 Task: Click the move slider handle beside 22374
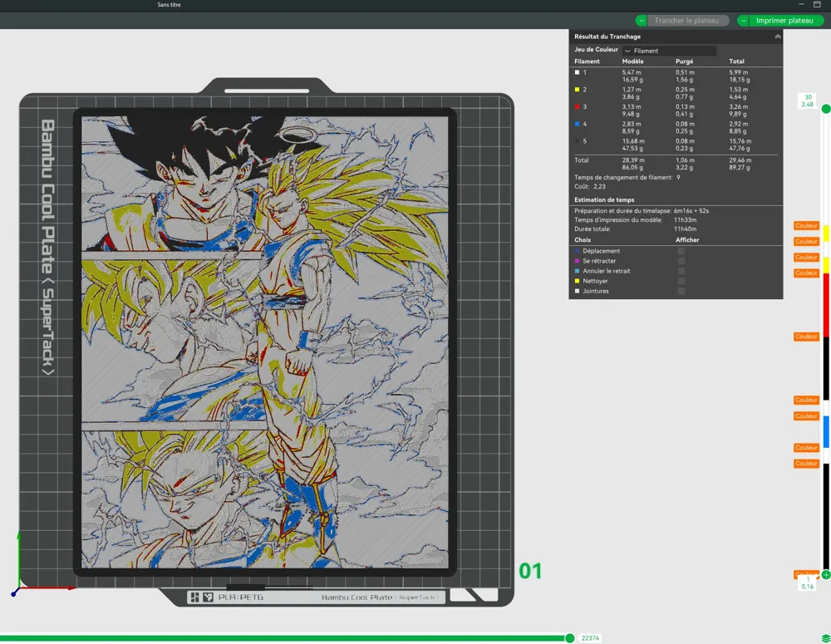coord(570,638)
